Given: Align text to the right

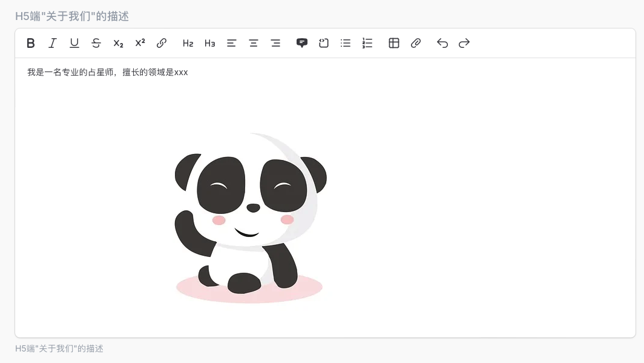Looking at the screenshot, I should [x=275, y=43].
